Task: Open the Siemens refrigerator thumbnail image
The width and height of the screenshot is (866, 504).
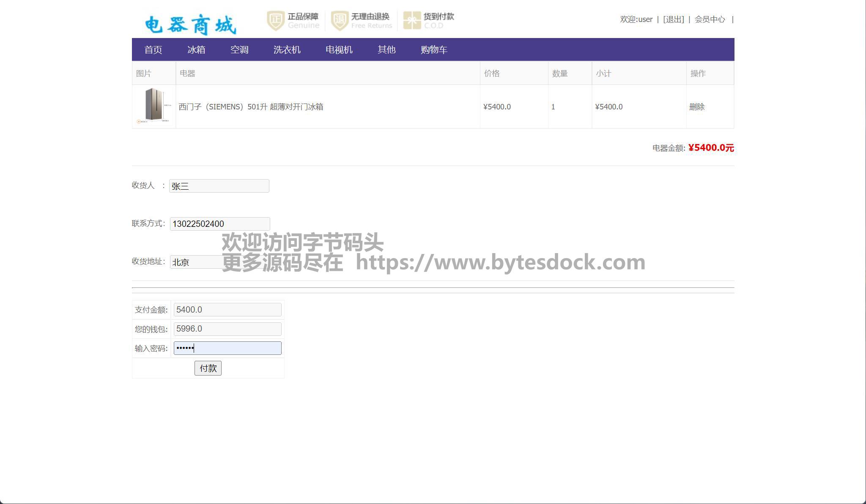Action: point(154,106)
